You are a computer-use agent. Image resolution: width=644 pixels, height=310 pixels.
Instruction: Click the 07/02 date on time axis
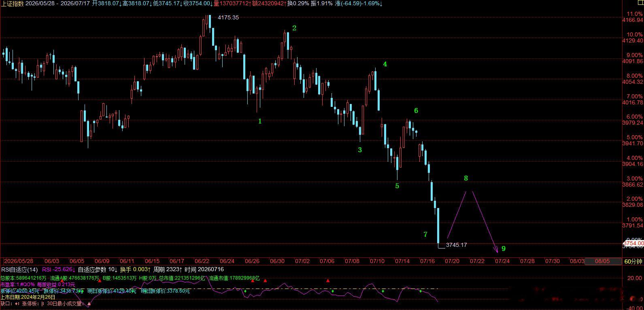pos(302,261)
